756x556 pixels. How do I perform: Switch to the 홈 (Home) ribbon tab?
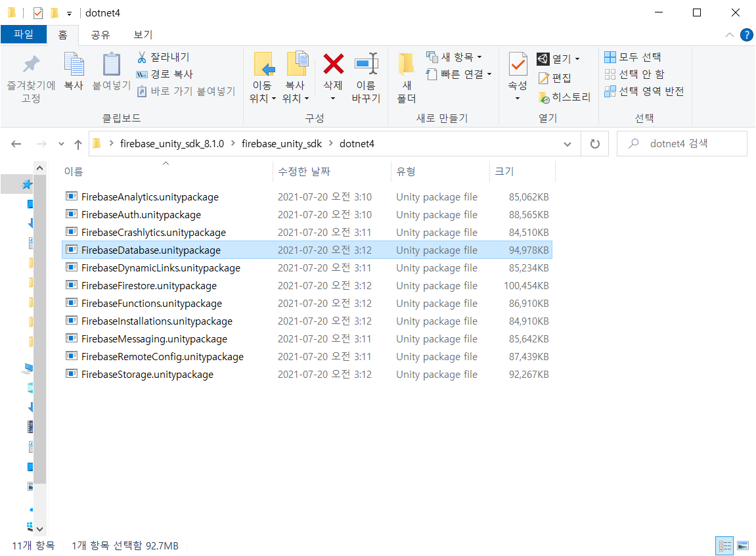click(x=62, y=35)
